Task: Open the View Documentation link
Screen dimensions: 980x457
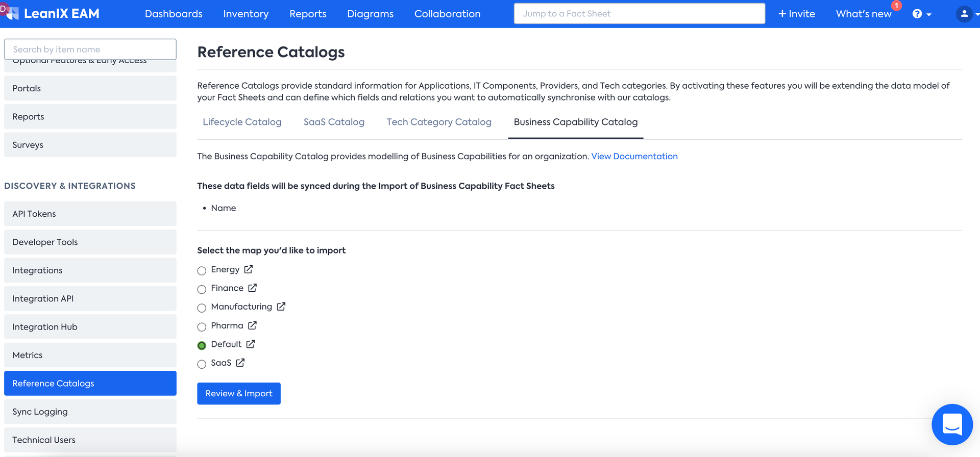Action: pyautogui.click(x=634, y=156)
